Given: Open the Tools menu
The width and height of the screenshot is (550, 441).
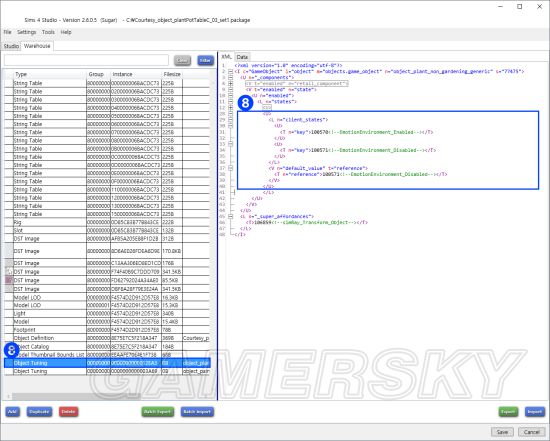Looking at the screenshot, I should point(48,32).
